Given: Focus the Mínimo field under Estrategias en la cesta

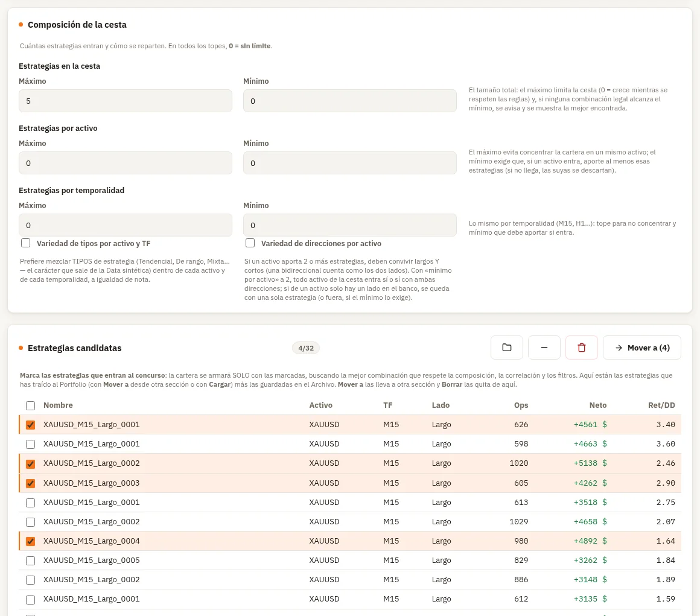Looking at the screenshot, I should pos(350,101).
